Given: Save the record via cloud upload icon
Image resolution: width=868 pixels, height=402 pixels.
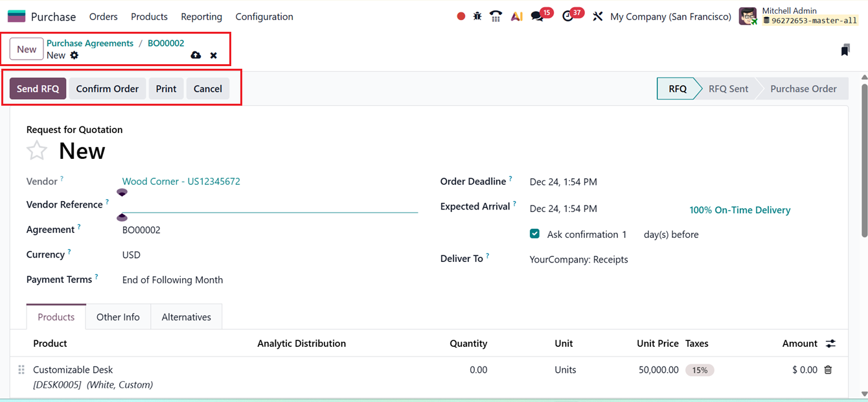Looking at the screenshot, I should (x=196, y=55).
